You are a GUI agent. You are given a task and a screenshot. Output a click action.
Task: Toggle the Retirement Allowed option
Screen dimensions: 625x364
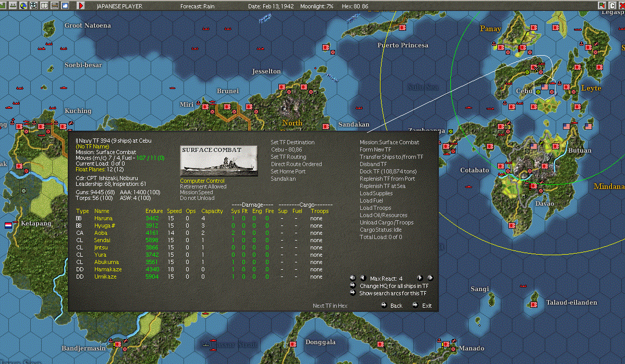[203, 186]
